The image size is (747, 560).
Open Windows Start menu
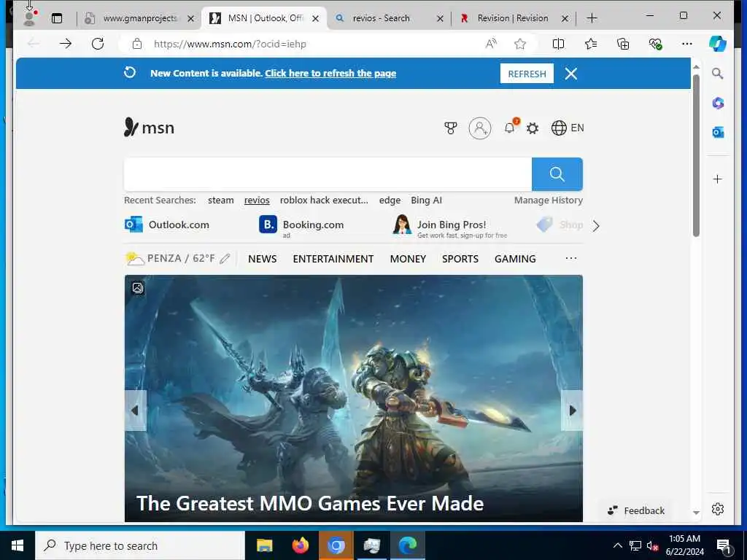click(18, 545)
